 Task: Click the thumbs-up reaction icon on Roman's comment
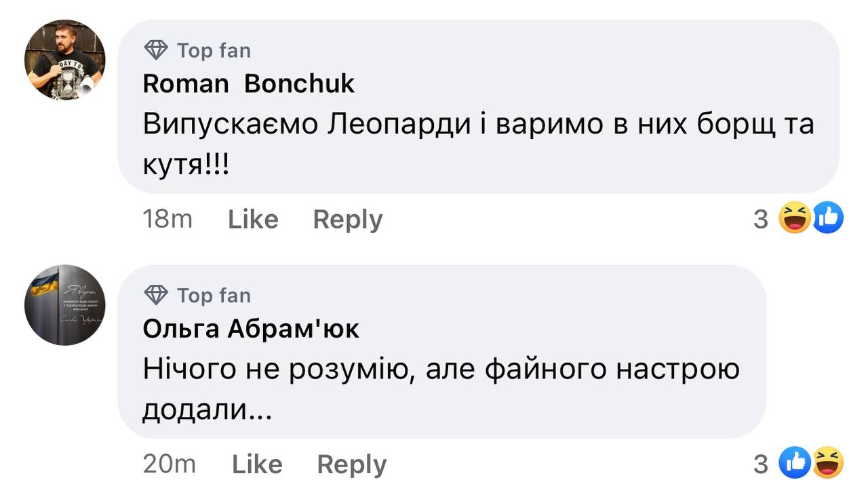click(x=827, y=218)
